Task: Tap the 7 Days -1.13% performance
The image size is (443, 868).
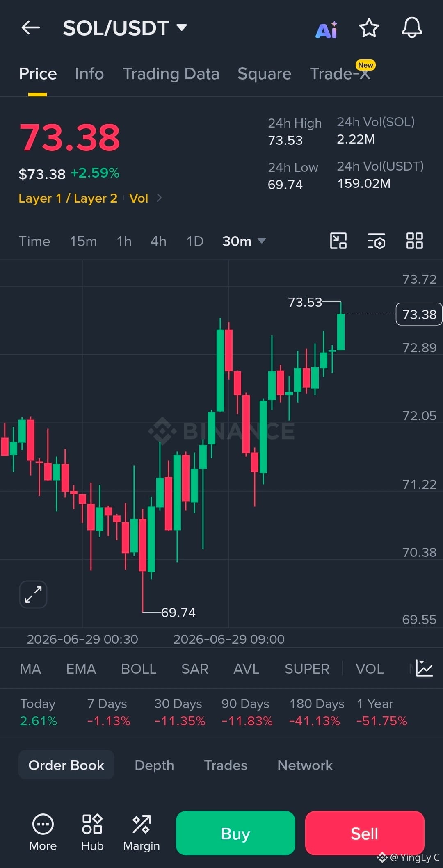Action: pos(108,713)
